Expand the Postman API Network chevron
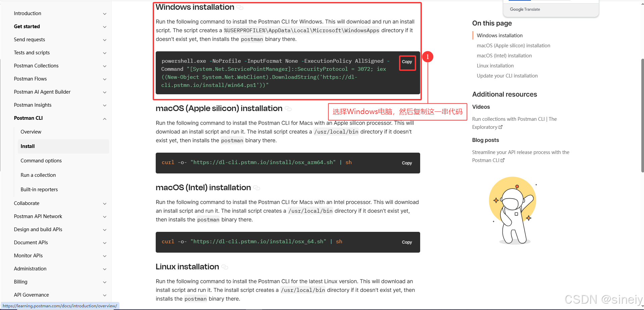 [105, 217]
